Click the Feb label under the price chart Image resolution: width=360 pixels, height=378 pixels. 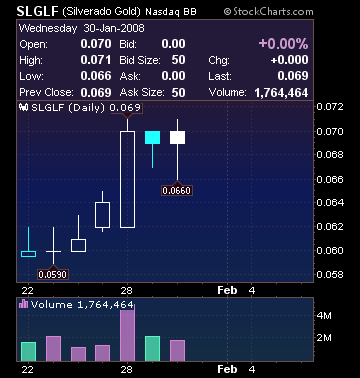(x=227, y=290)
